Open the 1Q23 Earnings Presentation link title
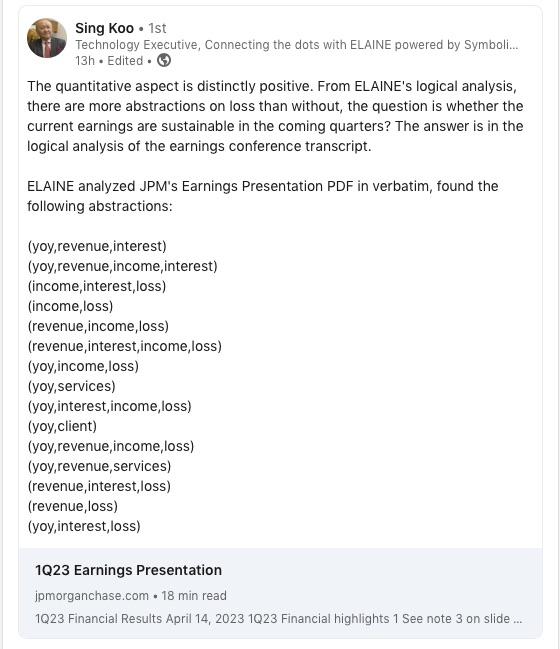The height and width of the screenshot is (649, 560). pos(128,570)
